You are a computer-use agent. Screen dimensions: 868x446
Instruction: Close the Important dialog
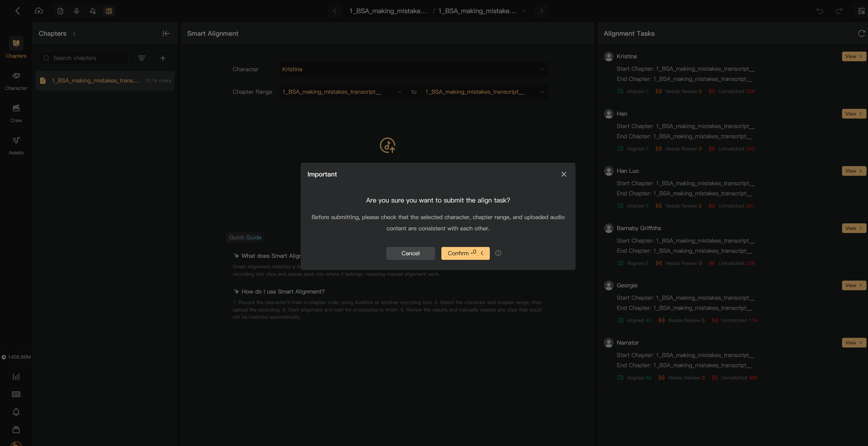(564, 174)
